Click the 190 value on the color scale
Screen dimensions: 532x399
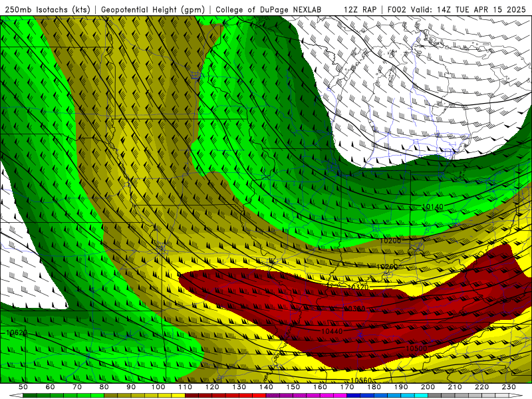[x=401, y=387]
